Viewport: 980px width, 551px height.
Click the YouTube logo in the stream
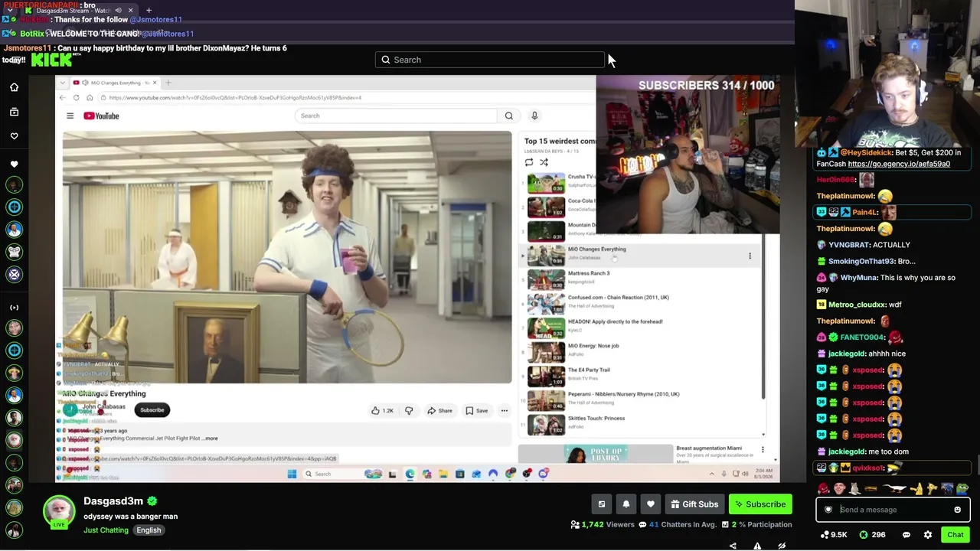101,116
